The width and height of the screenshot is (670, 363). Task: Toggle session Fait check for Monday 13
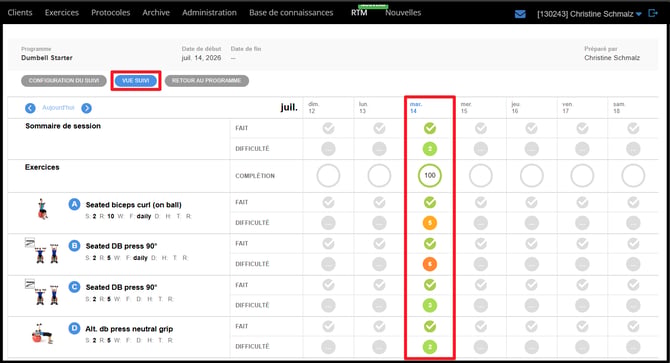pos(379,128)
